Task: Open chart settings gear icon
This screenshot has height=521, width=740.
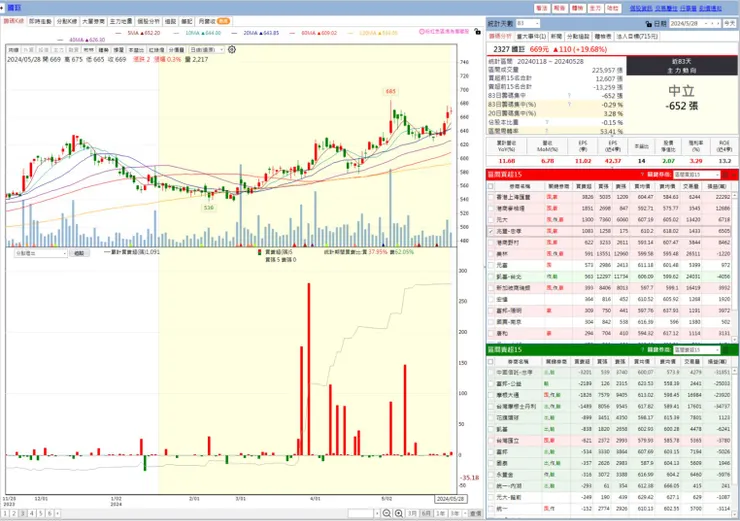Action: pyautogui.click(x=232, y=50)
